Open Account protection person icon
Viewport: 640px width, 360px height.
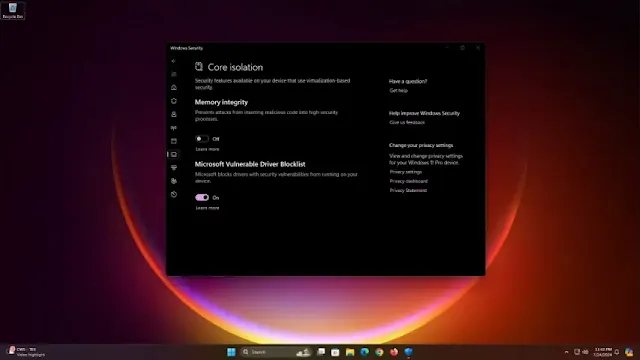pos(173,114)
